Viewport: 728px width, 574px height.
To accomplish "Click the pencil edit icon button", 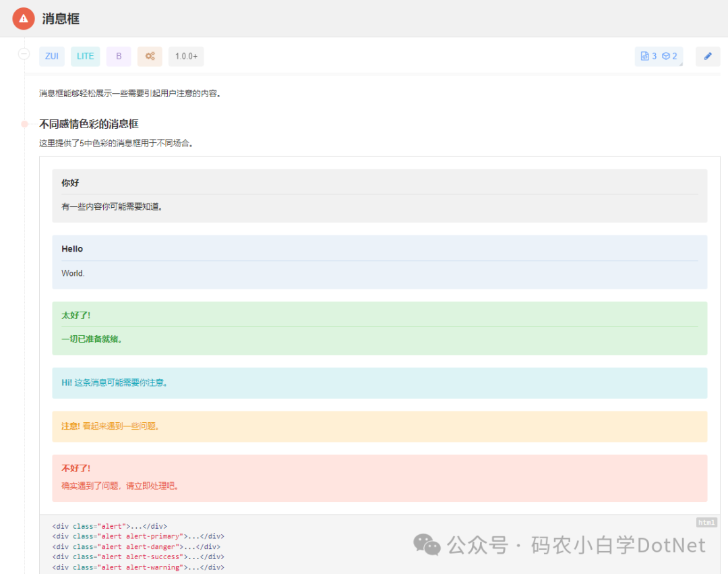I will pos(708,57).
